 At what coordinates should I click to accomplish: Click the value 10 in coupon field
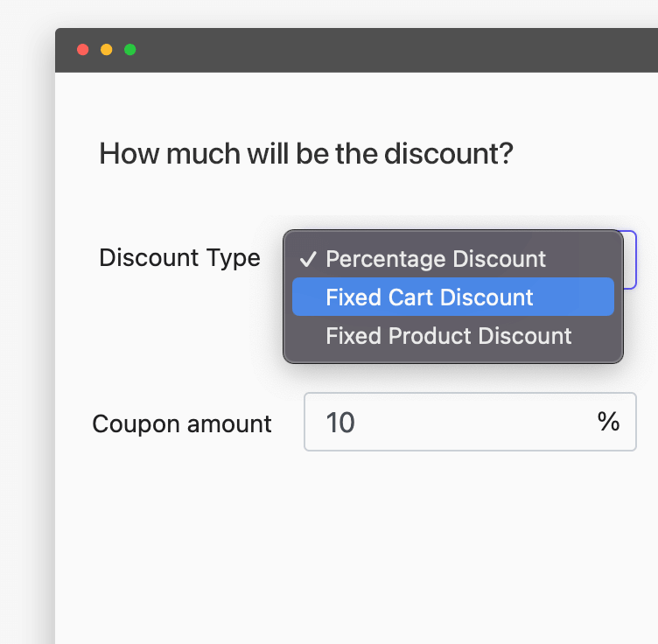pos(340,423)
